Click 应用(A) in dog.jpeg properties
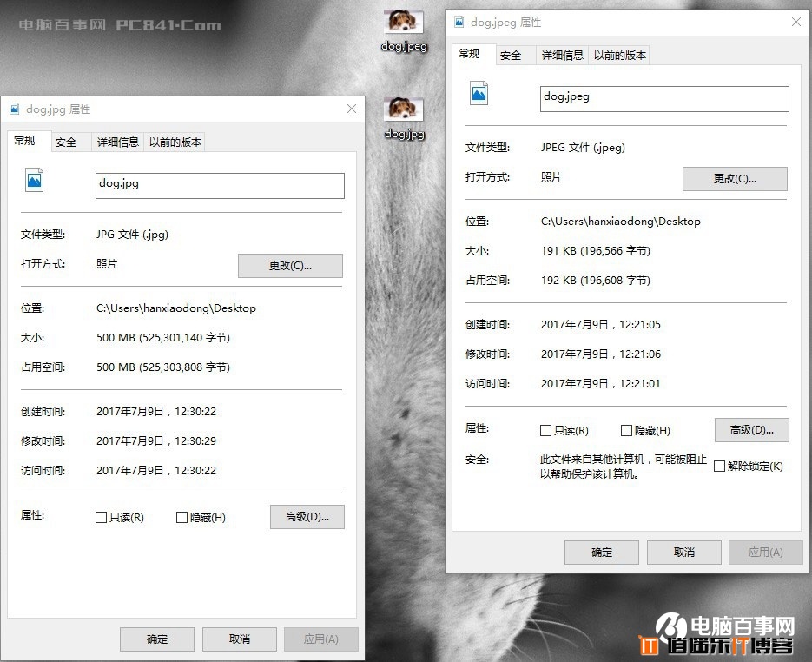This screenshot has height=662, width=812. (765, 553)
